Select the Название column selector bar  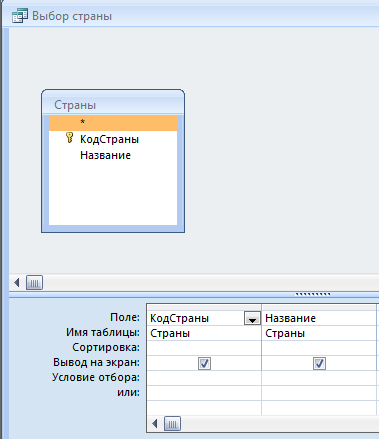click(319, 307)
